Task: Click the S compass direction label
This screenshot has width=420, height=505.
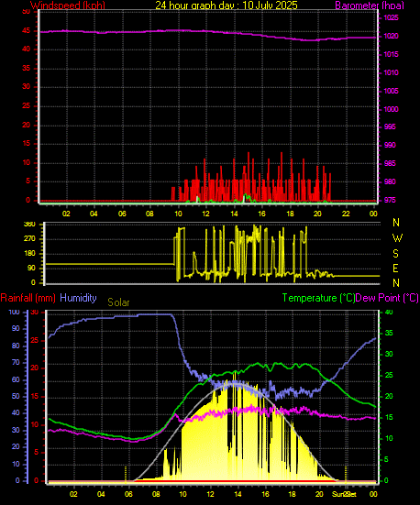Action: pos(395,254)
